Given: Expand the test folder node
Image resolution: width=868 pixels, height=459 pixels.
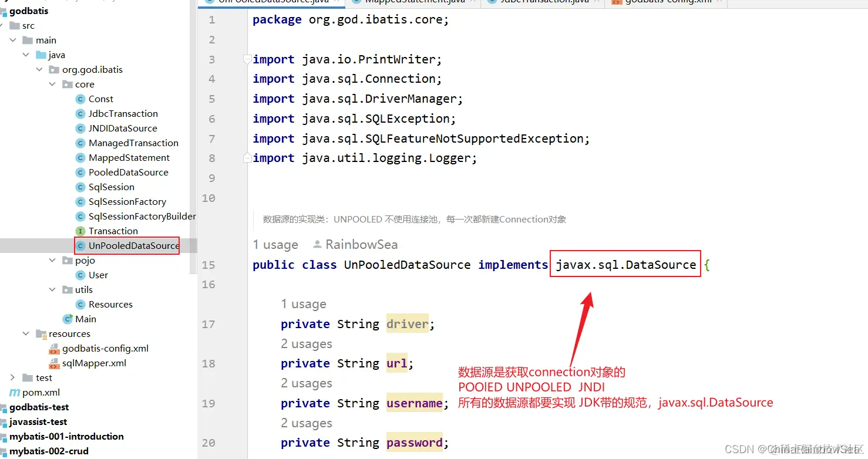Looking at the screenshot, I should [x=13, y=378].
